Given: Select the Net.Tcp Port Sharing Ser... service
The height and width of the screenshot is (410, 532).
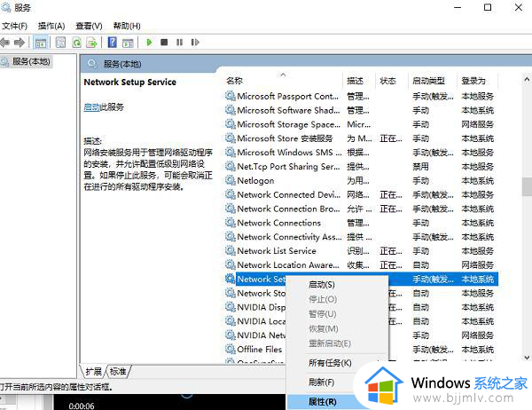Looking at the screenshot, I should (x=362, y=167).
